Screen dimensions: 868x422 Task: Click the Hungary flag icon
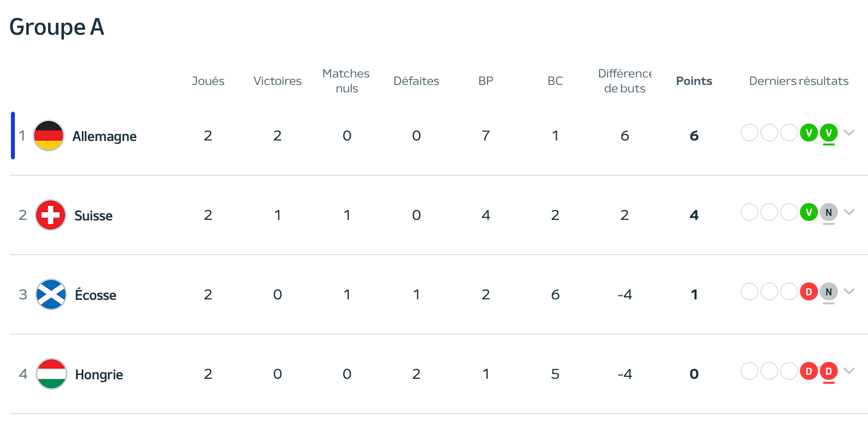(x=52, y=374)
